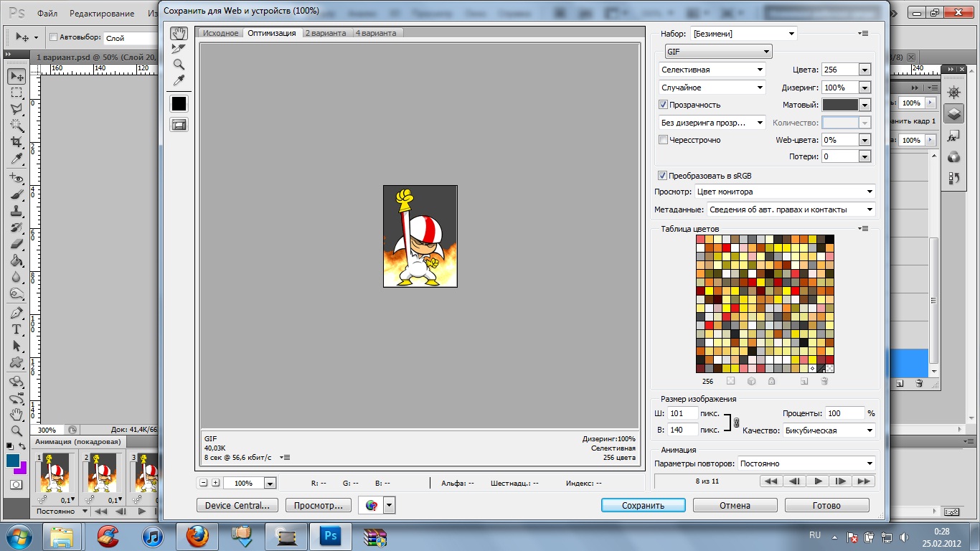This screenshot has height=551, width=980.
Task: Switch to the Оптимизация tab
Action: [272, 33]
